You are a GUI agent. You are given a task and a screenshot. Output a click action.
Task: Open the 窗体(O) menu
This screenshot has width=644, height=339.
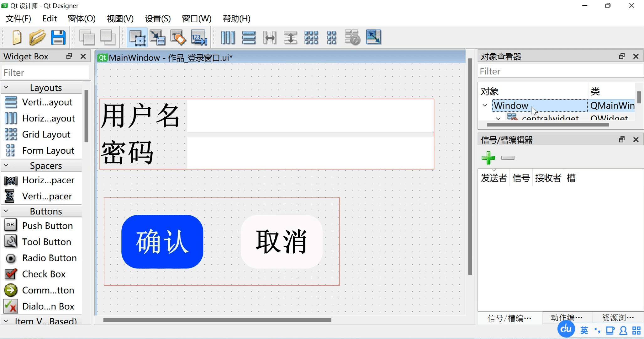(82, 19)
